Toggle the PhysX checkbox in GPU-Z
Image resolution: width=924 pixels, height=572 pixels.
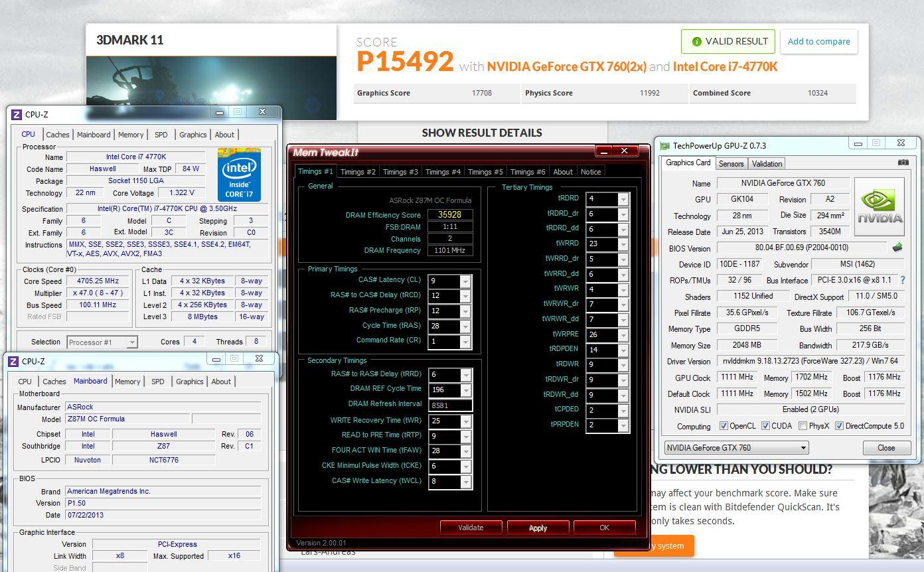(803, 426)
